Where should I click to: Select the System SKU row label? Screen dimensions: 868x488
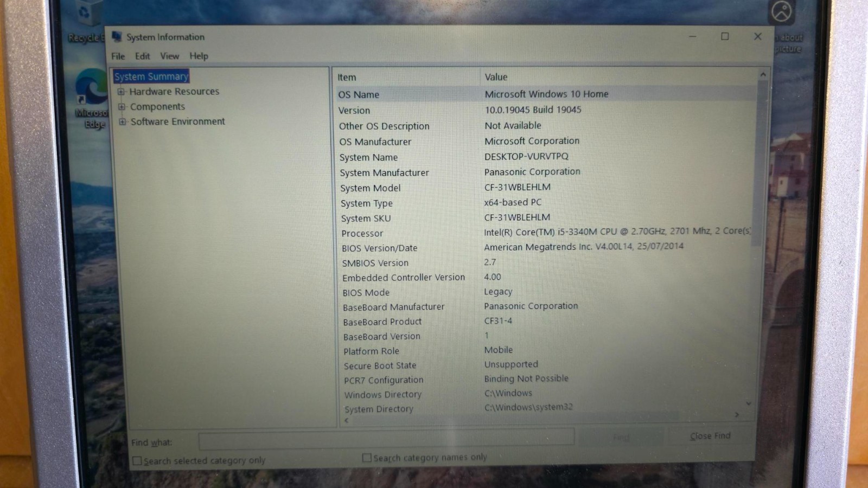366,219
